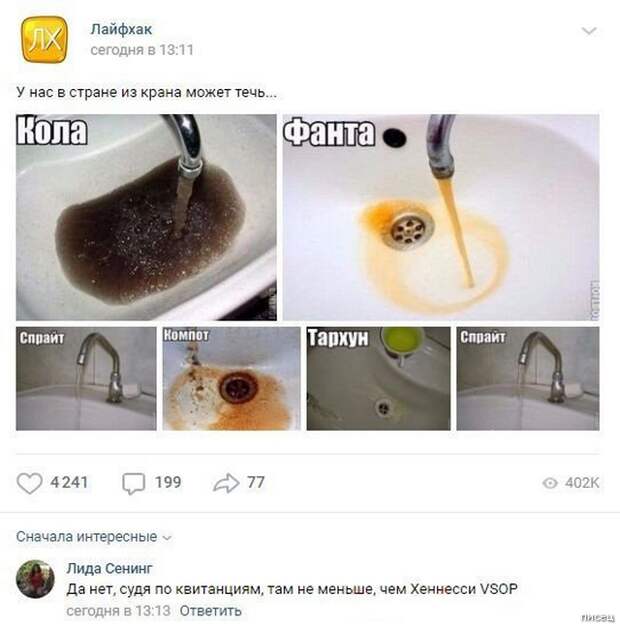Open the Сначала интересные sorting dropdown
The height and width of the screenshot is (627, 620).
(x=94, y=537)
